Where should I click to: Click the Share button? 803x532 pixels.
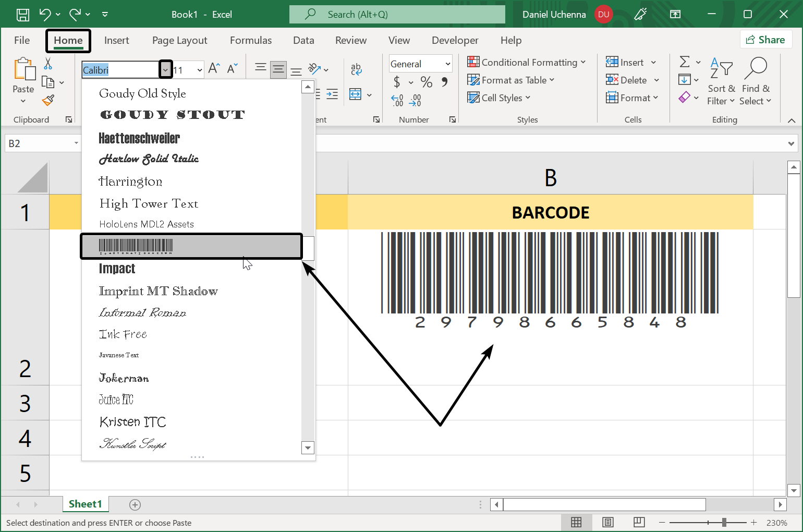pos(766,39)
